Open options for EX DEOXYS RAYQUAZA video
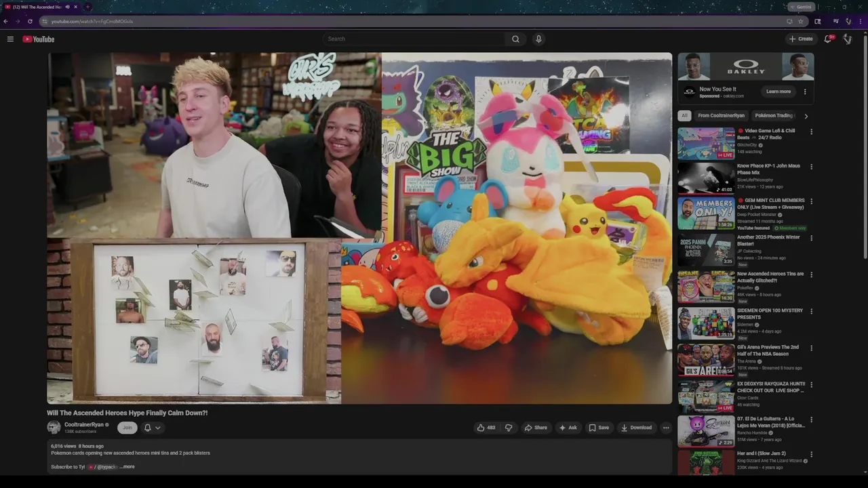 tap(811, 385)
